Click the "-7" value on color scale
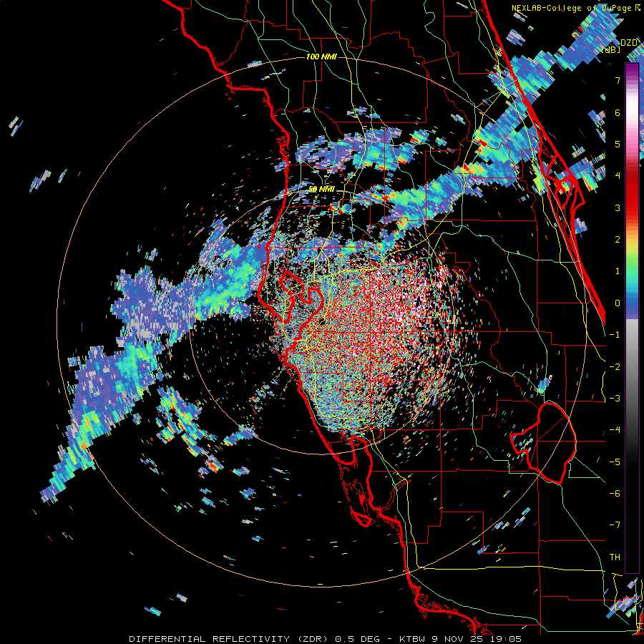This screenshot has width=644, height=644. coord(615,525)
